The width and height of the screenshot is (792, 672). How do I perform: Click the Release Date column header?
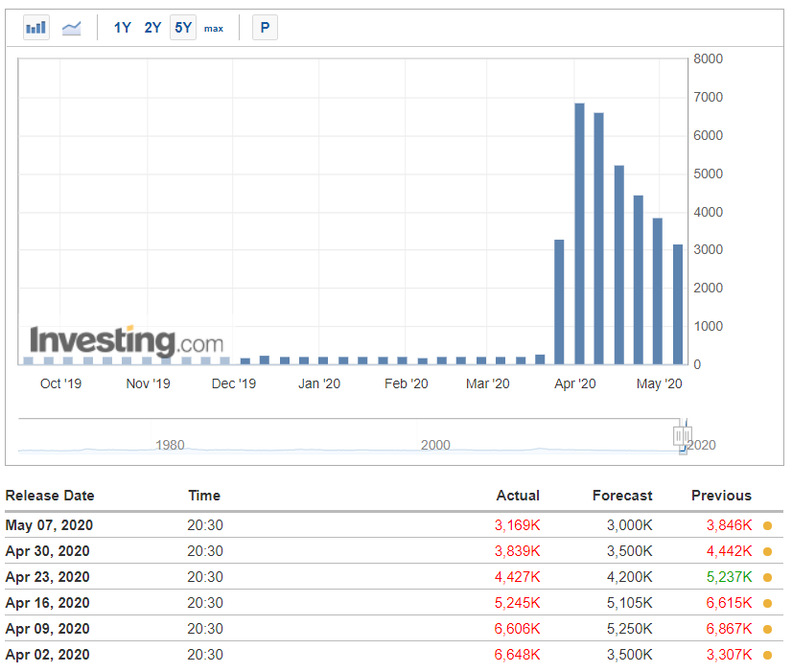[50, 496]
